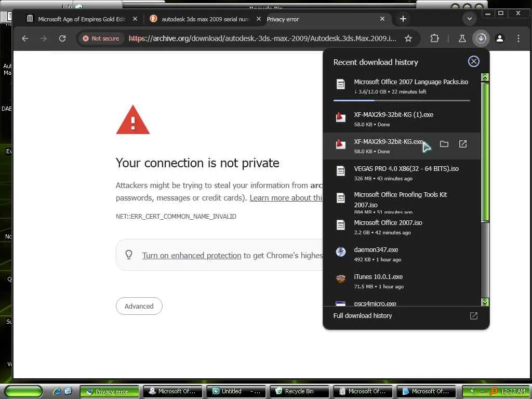Open the profile avatar menu

[499, 38]
